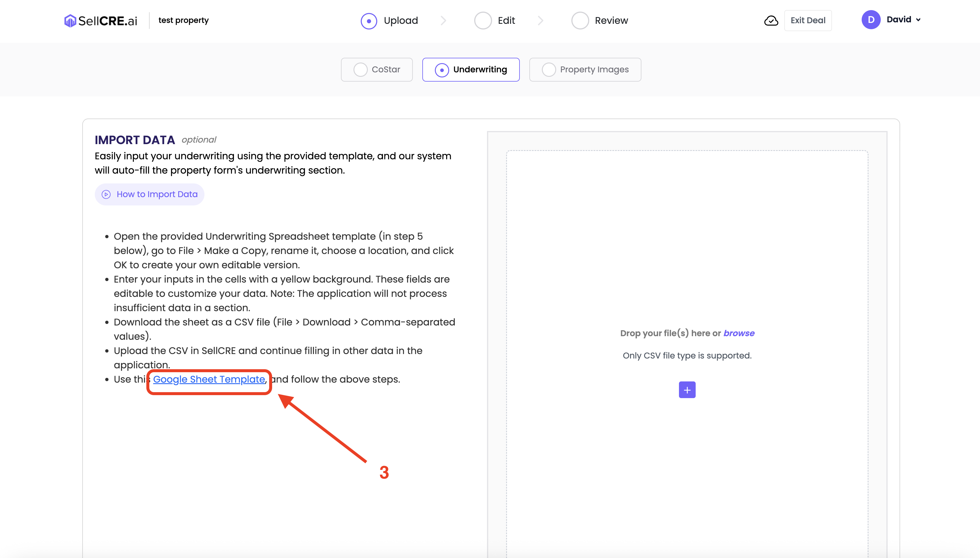Click the chevron between Upload and Edit
980x558 pixels.
tap(444, 21)
